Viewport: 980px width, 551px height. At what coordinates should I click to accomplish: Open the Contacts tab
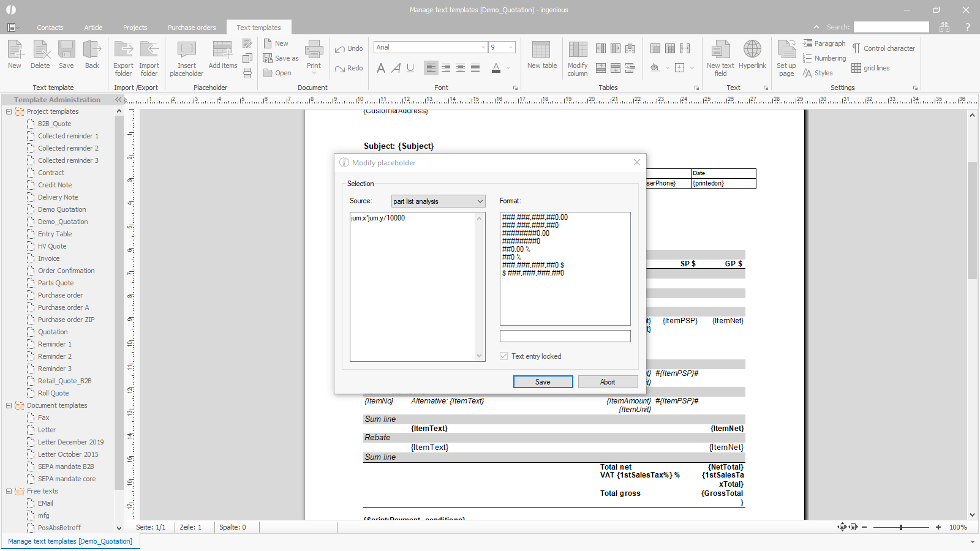50,28
